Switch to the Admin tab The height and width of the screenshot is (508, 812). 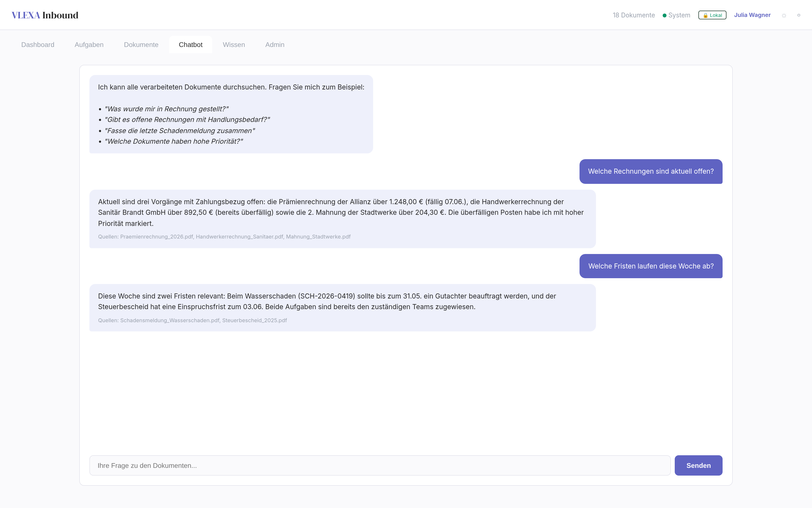click(x=275, y=45)
